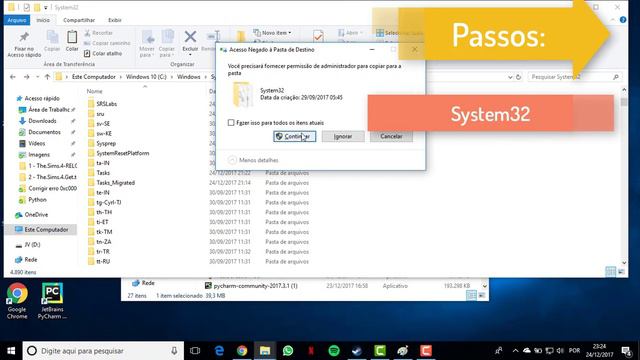The image size is (640, 360).
Task: Click the 'Digite aqui para pesquisar' search box
Action: [104, 351]
